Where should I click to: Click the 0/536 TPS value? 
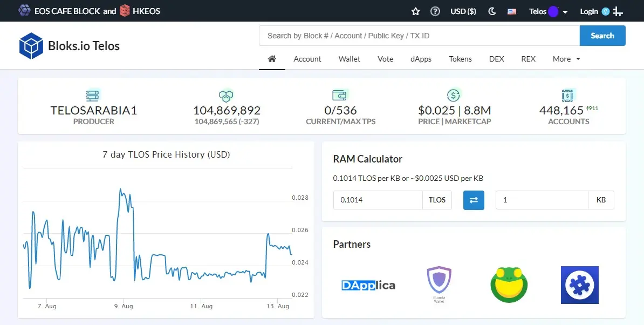coord(340,111)
